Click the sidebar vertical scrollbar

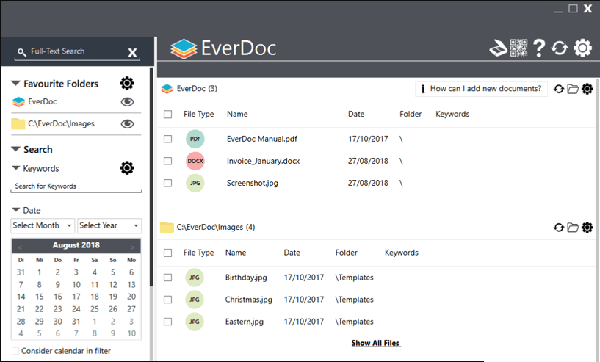pyautogui.click(x=151, y=176)
